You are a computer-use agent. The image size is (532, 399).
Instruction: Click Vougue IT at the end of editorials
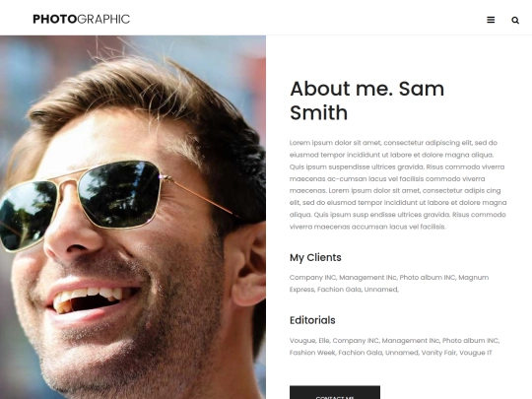pyautogui.click(x=476, y=353)
